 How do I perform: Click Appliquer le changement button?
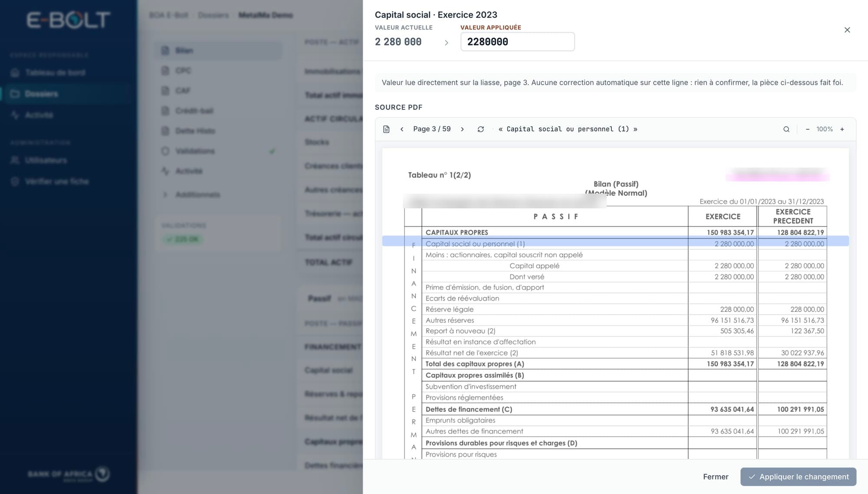pos(798,477)
